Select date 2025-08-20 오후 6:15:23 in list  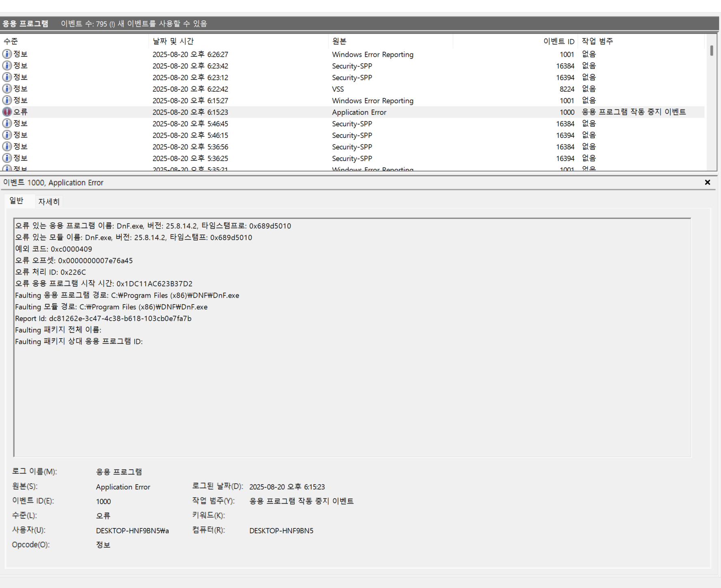click(190, 112)
